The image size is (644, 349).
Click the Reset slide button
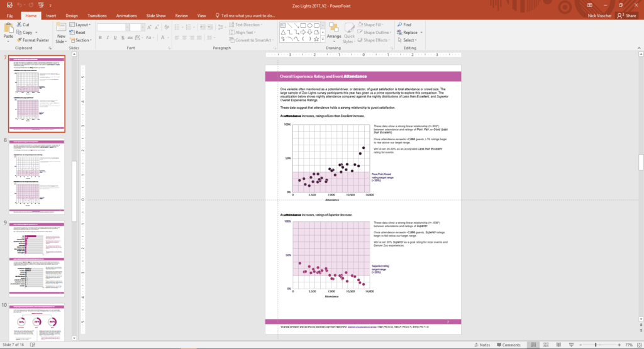tap(78, 32)
